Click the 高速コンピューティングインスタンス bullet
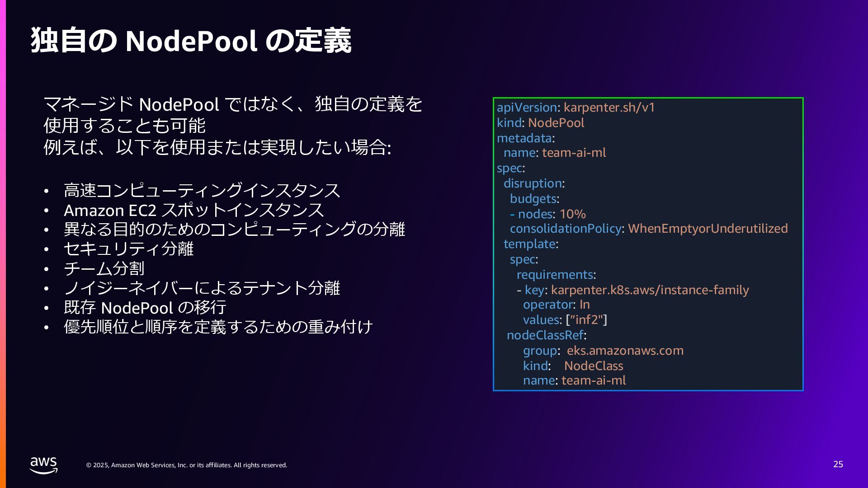This screenshot has height=488, width=868. click(202, 190)
